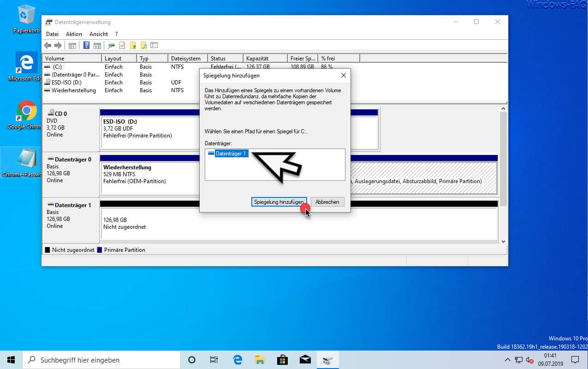Toggle the console tree pane toolbar icon
Image resolution: width=588 pixels, height=369 pixels.
[x=72, y=45]
